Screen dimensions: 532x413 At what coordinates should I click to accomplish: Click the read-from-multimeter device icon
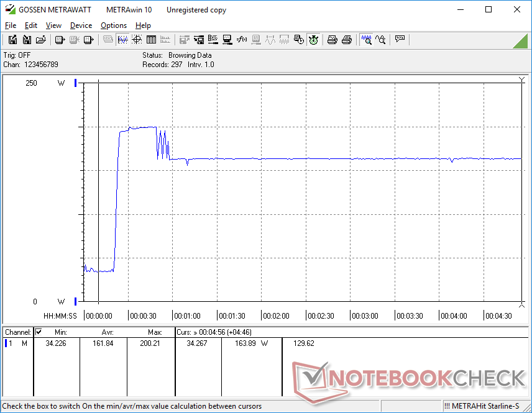click(60, 40)
